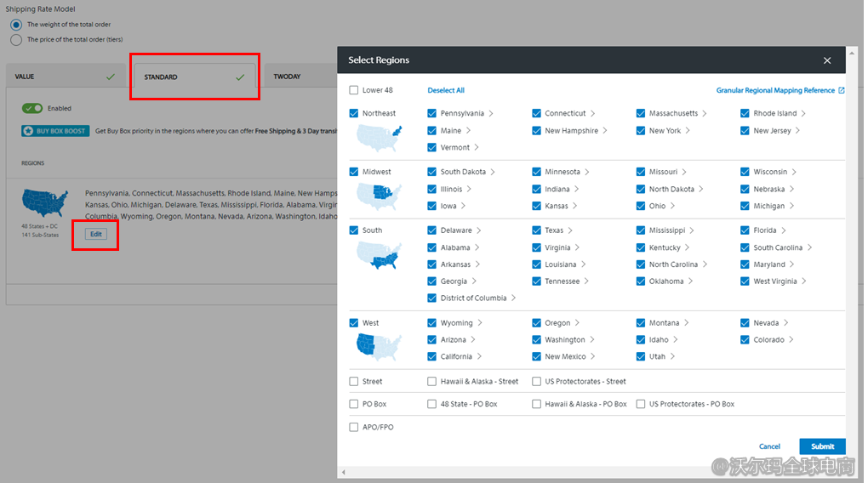This screenshot has height=483, width=868.
Task: Check the Lower 48 checkbox
Action: 354,90
